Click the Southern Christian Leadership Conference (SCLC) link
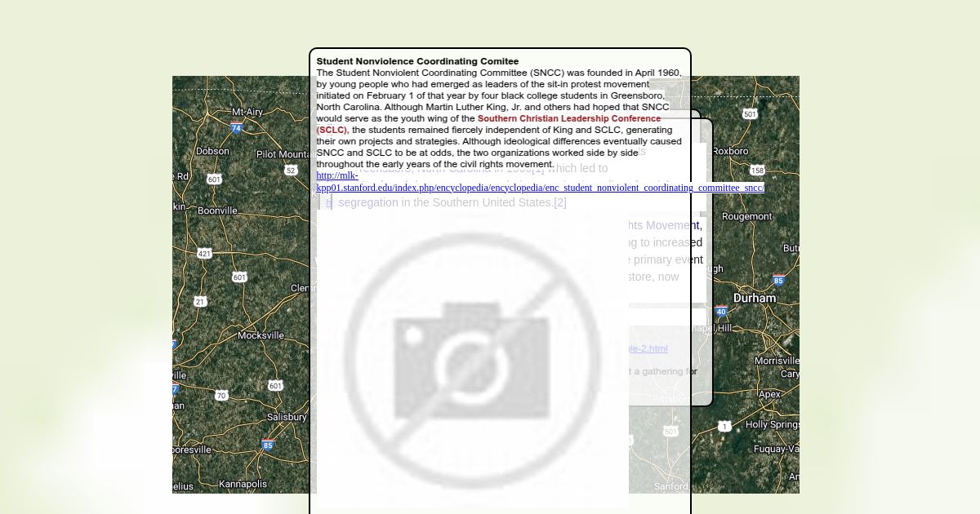This screenshot has height=514, width=980. [488, 124]
